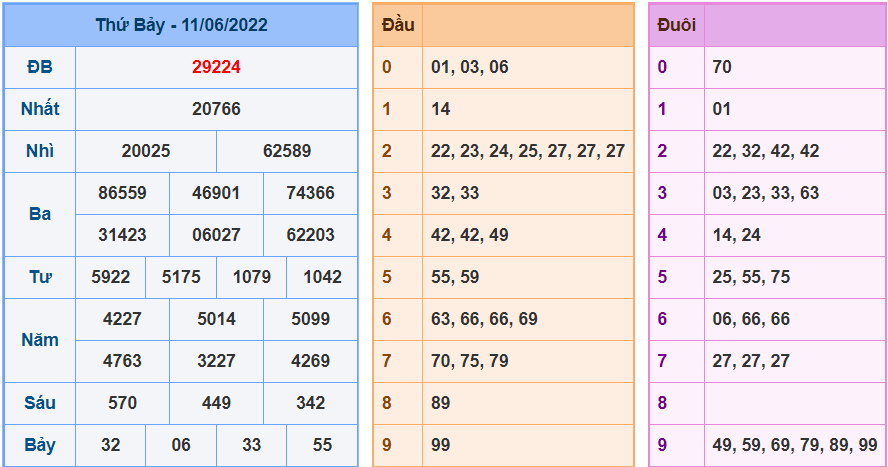888x467 pixels.
Task: Select the Đầu row 1 value 14
Action: point(441,109)
